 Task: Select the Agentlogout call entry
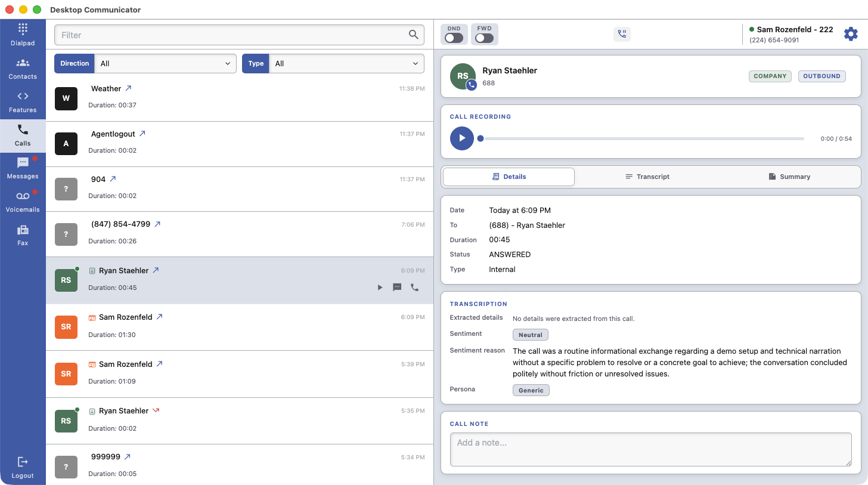pos(240,144)
